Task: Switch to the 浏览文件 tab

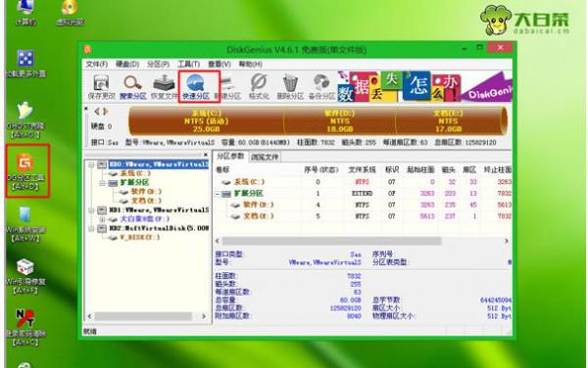Action: 265,157
